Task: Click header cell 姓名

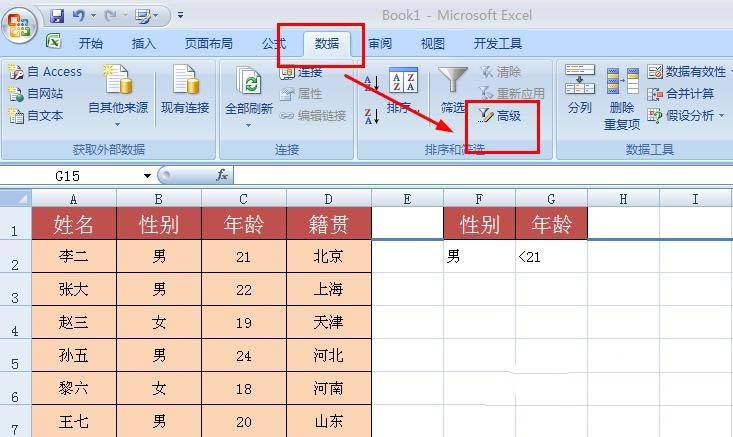Action: coord(74,223)
